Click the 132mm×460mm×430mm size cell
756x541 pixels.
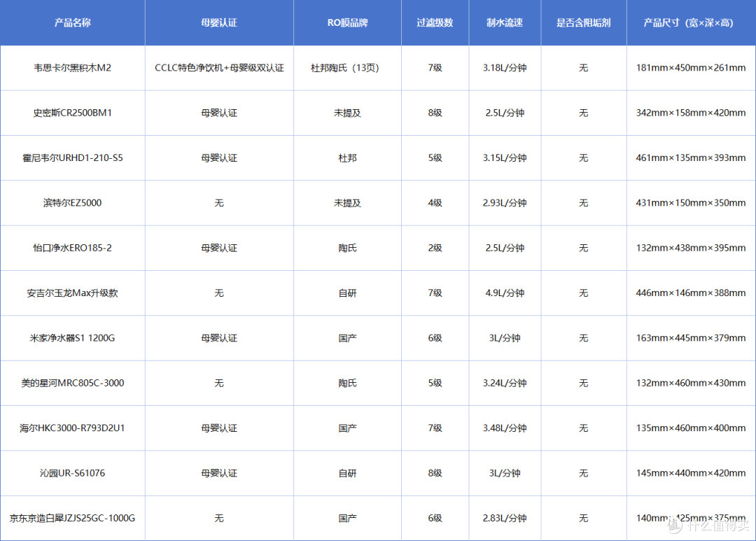[691, 383]
